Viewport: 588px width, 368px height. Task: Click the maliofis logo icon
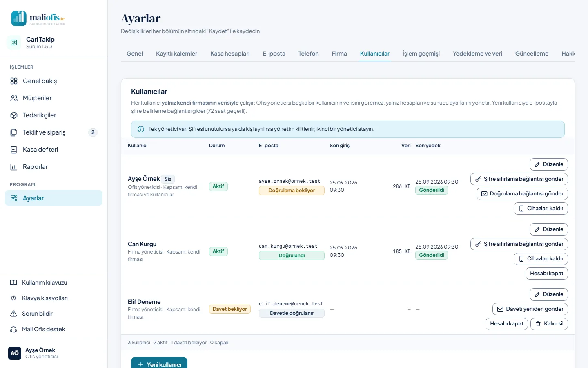pos(19,18)
